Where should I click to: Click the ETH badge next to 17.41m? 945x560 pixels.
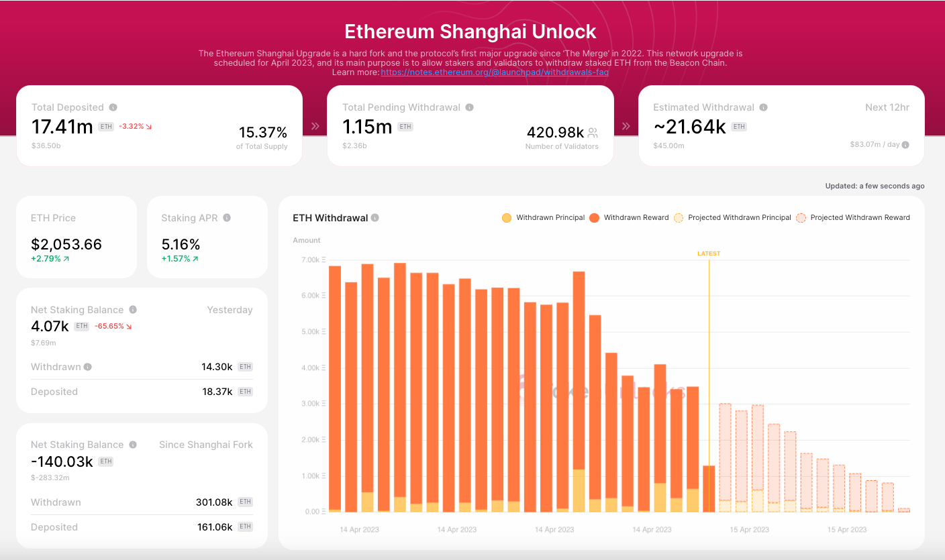pyautogui.click(x=106, y=127)
